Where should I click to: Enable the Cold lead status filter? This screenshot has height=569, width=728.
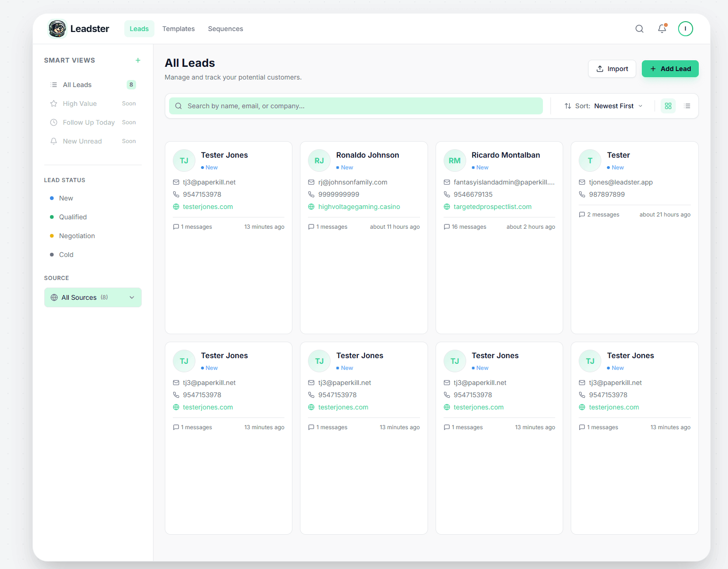[x=66, y=254]
